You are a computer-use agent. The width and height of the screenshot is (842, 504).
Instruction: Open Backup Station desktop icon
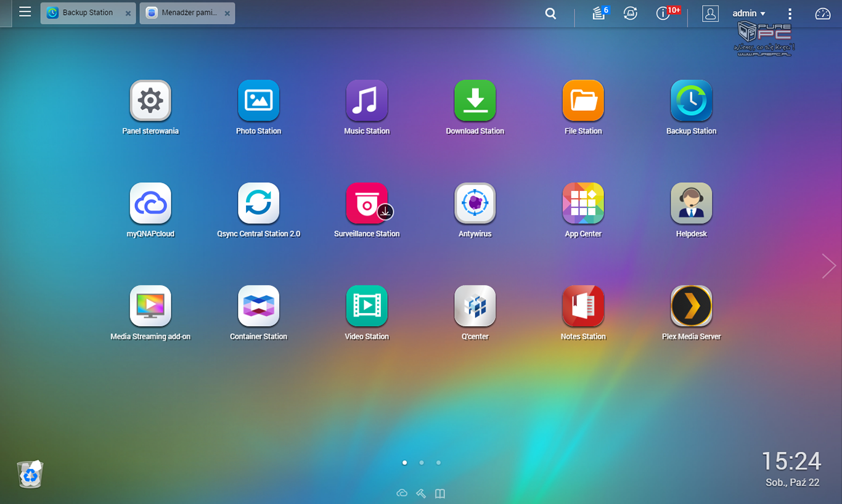click(x=692, y=100)
